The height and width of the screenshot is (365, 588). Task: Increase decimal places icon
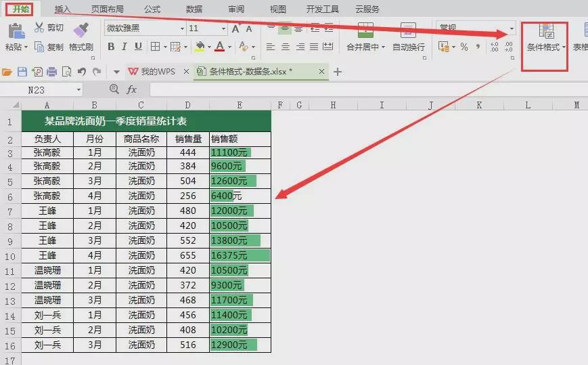coord(494,47)
